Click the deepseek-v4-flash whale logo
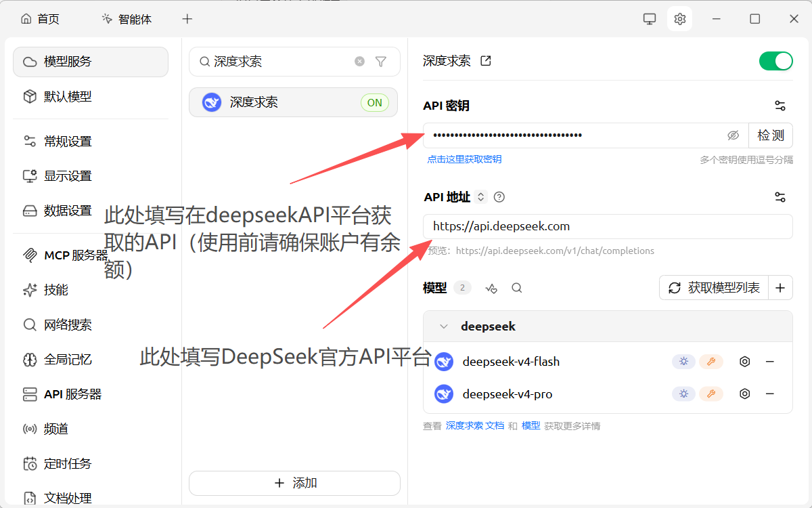 coord(444,362)
